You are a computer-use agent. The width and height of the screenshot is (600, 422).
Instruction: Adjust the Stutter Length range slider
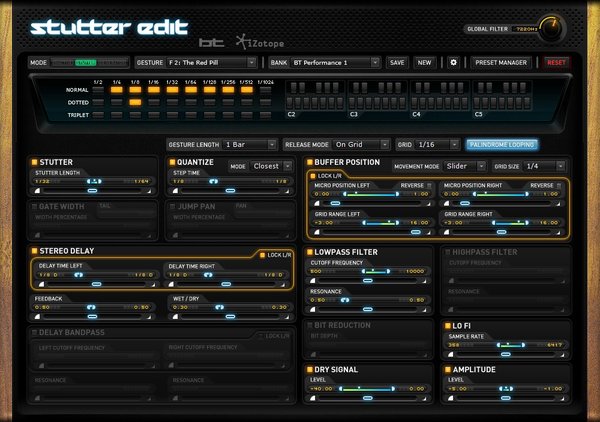pos(92,181)
